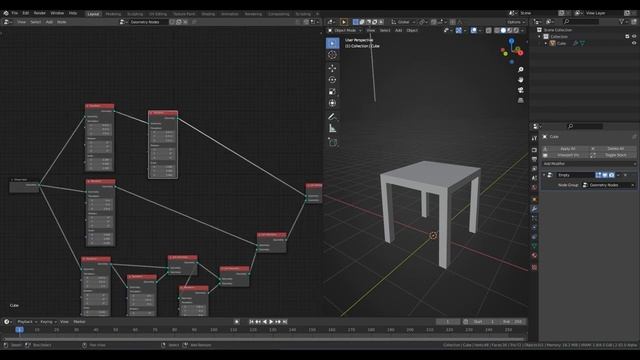Toggle camera view icon in viewport

520,90
